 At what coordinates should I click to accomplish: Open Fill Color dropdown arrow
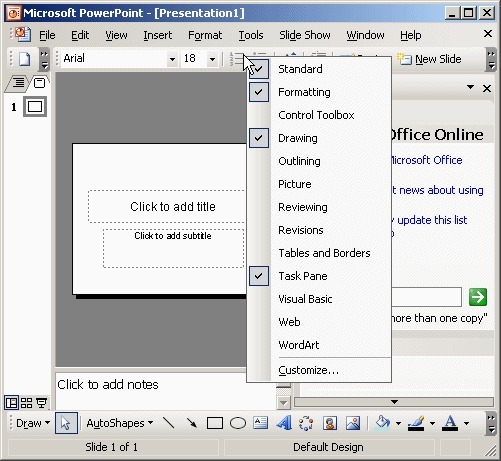[398, 423]
